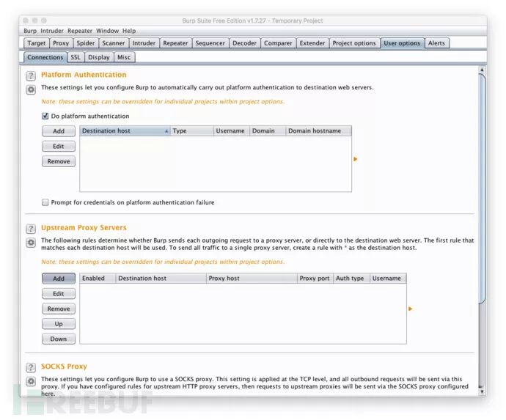506x420 pixels.
Task: Switch to the Comparer tab
Action: (x=278, y=43)
